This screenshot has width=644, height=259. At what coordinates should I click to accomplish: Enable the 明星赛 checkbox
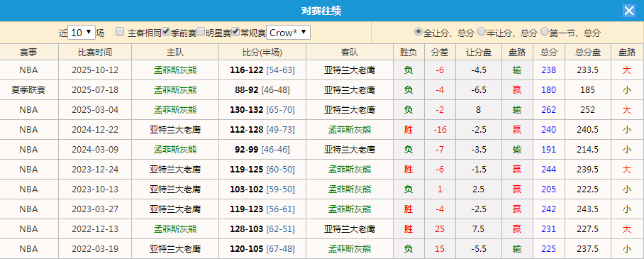(x=201, y=32)
